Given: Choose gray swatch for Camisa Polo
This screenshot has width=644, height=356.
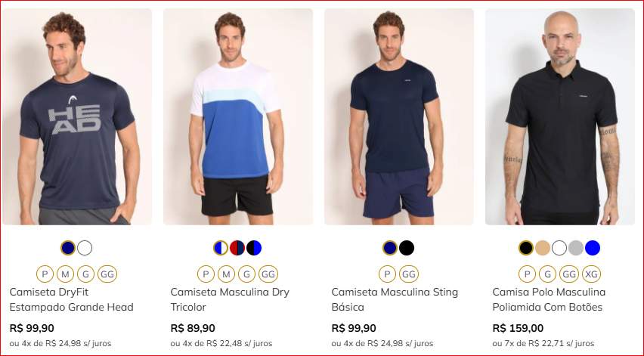Looking at the screenshot, I should [x=576, y=248].
